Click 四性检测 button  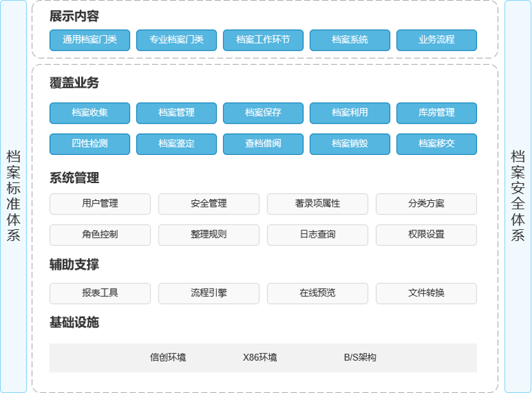(90, 144)
